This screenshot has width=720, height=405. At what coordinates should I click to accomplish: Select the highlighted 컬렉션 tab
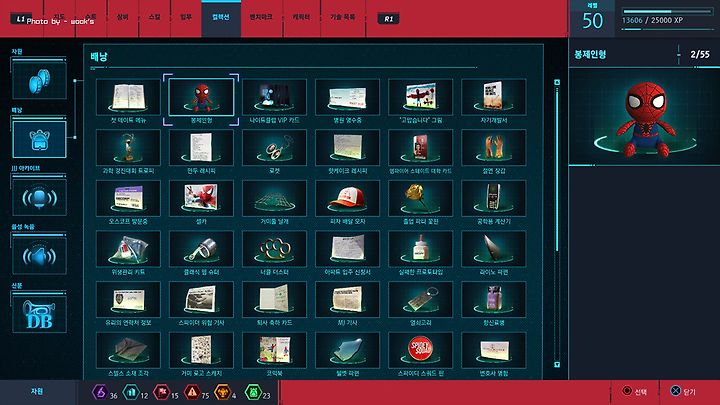[x=221, y=17]
